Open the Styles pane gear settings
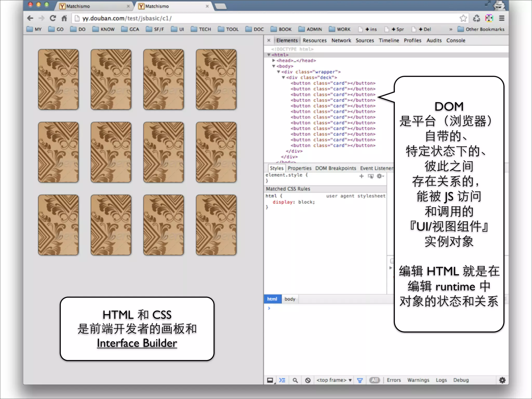The width and height of the screenshot is (532, 399). coord(380,176)
